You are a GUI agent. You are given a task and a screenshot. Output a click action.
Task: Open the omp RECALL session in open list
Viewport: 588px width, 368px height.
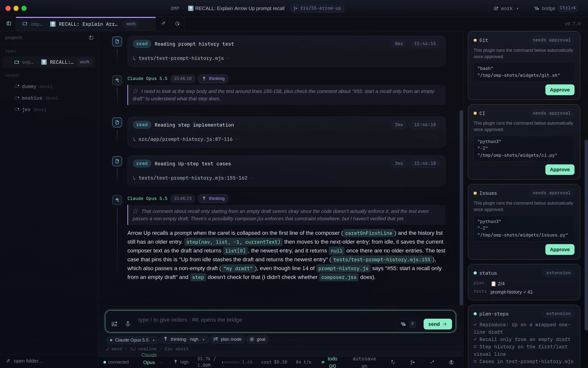(x=49, y=62)
